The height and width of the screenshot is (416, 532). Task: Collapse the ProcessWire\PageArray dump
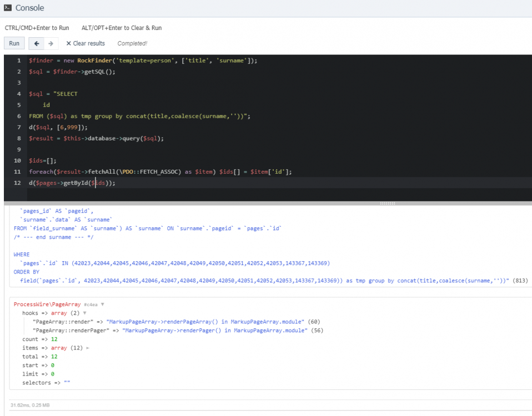pyautogui.click(x=102, y=305)
